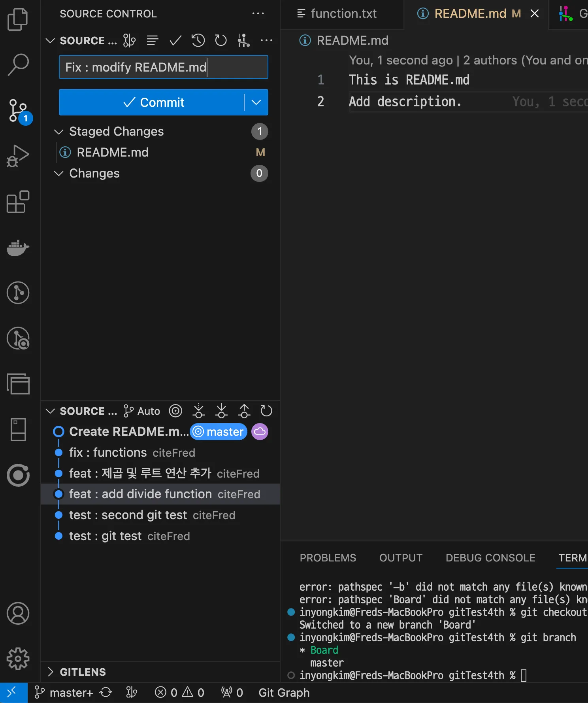Show errors and warnings count in status bar
This screenshot has width=588, height=703.
179,692
